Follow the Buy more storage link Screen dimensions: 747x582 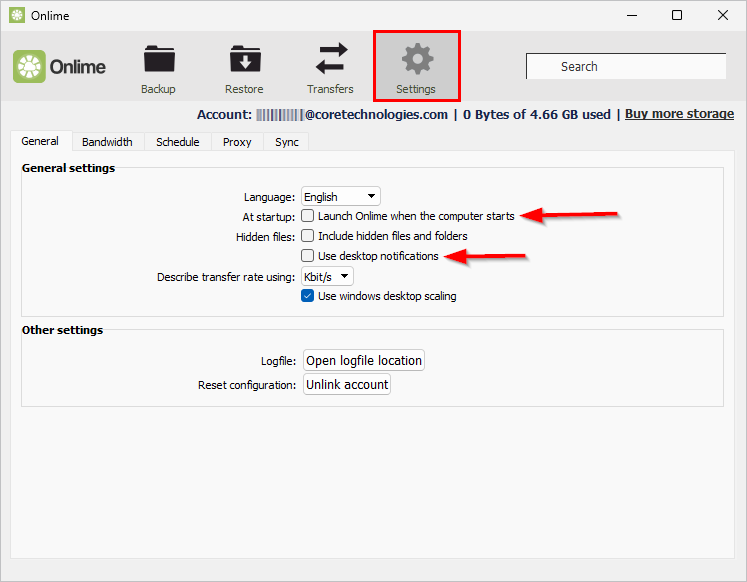(679, 114)
